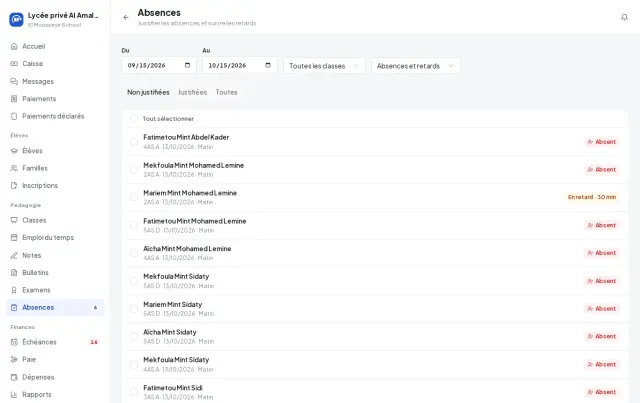640x403 pixels.
Task: Select Mariem Mint Sidaty checkbox
Action: (134, 309)
